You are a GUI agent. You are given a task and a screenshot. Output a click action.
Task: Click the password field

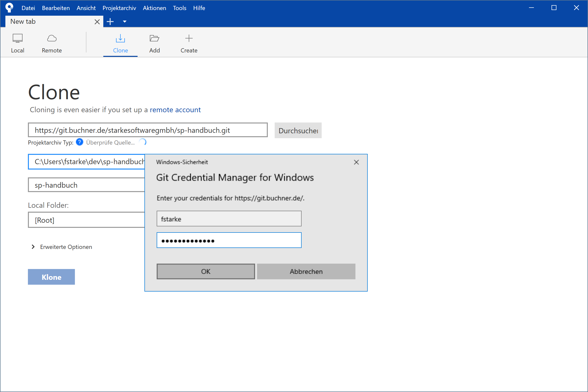229,240
